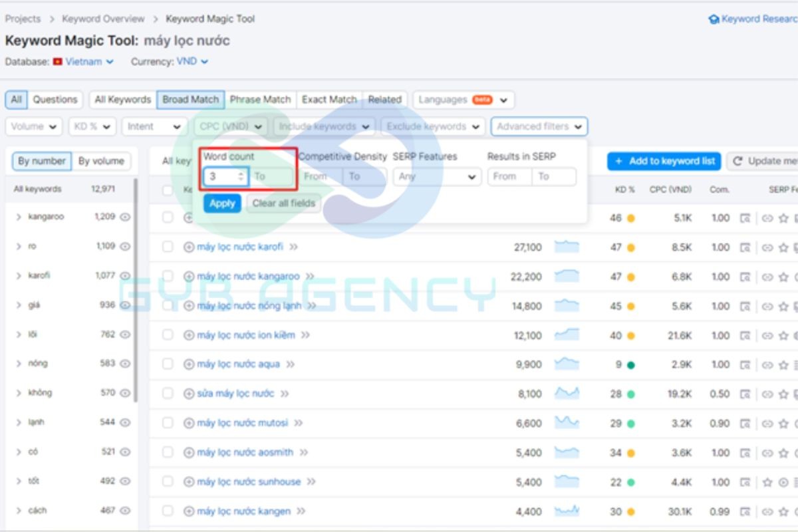Viewport: 798px width, 532px height.
Task: View SERP icon in the 21.6K CPC row
Action: coord(745,335)
